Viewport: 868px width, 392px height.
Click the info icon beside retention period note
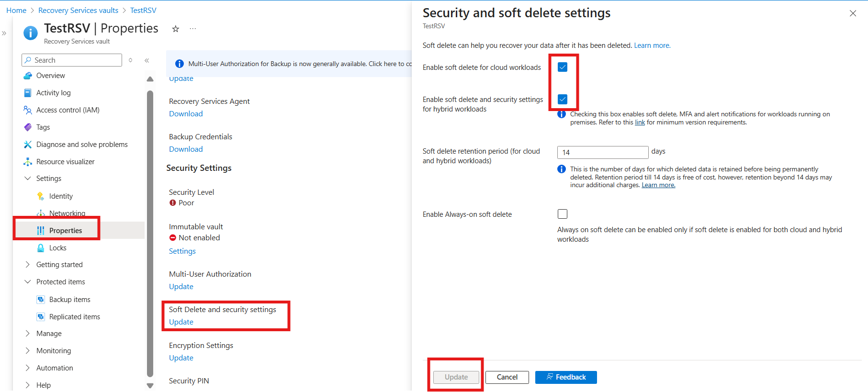coord(562,169)
